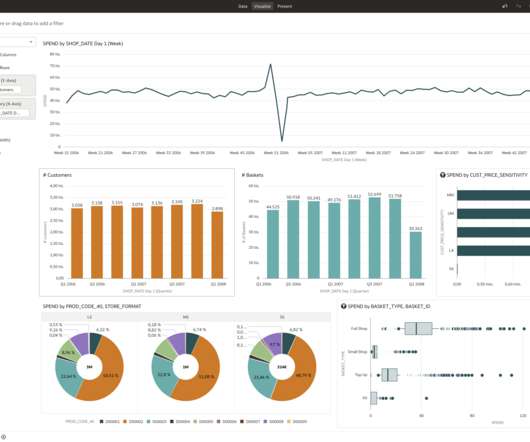
Task: Click the faint icon beside the undo arrow
Action: (x=519, y=6)
